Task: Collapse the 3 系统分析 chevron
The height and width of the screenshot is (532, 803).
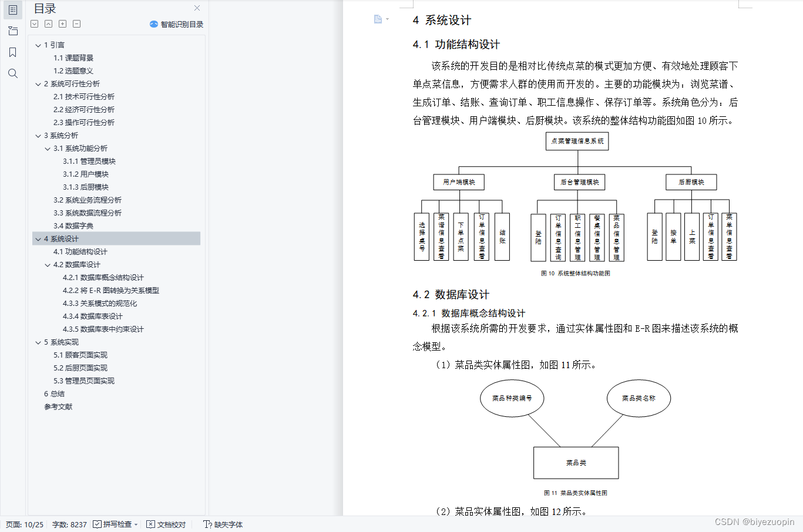Action: (x=38, y=136)
